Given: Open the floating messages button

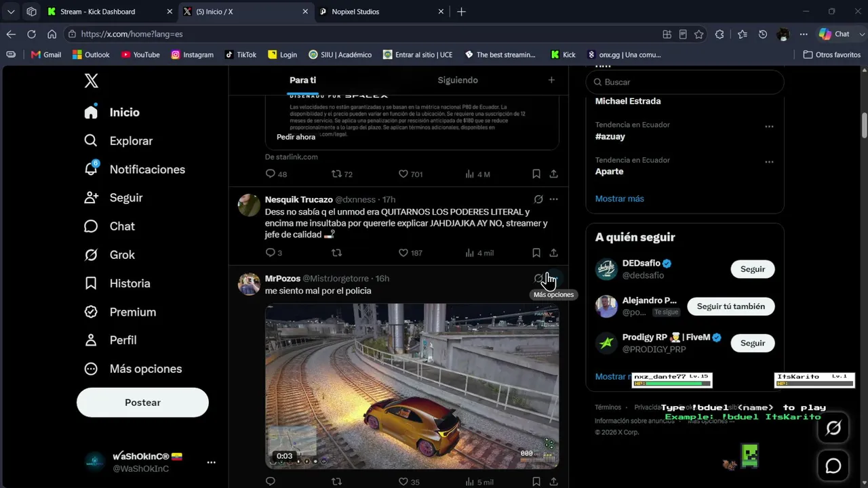Looking at the screenshot, I should point(833,466).
